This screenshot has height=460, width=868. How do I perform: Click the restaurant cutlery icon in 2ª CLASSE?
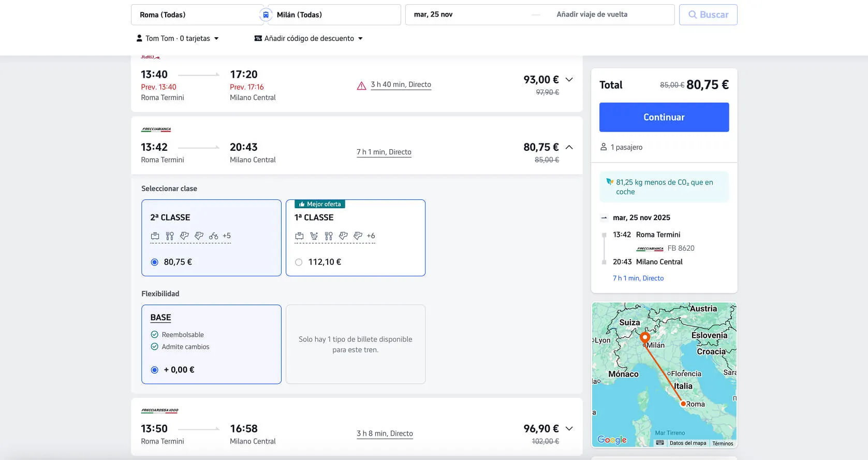[170, 236]
